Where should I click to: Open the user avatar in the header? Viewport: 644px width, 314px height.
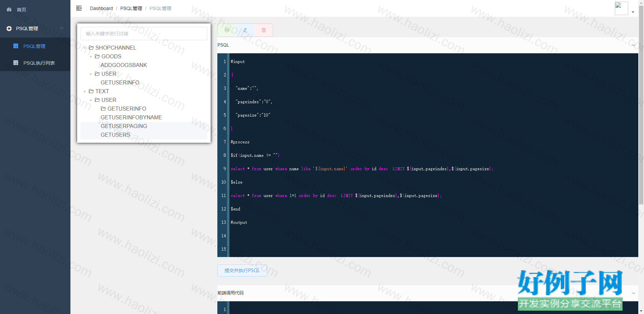(x=621, y=8)
